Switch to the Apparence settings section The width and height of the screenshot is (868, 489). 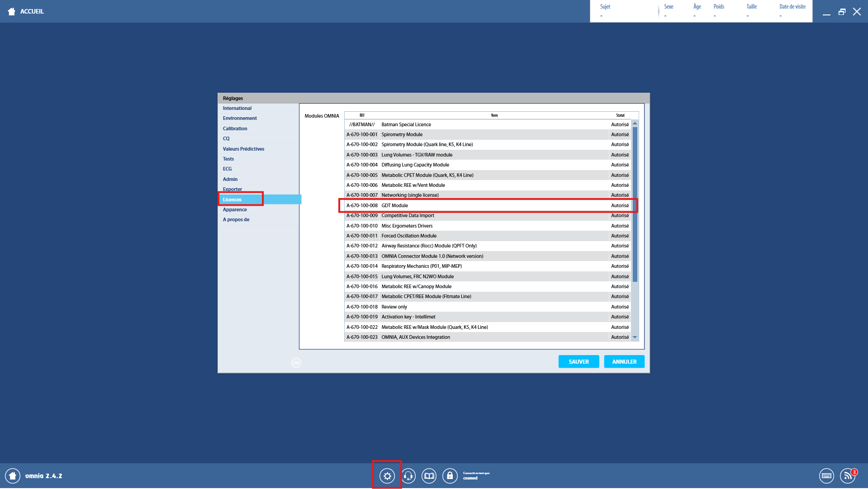[235, 209]
